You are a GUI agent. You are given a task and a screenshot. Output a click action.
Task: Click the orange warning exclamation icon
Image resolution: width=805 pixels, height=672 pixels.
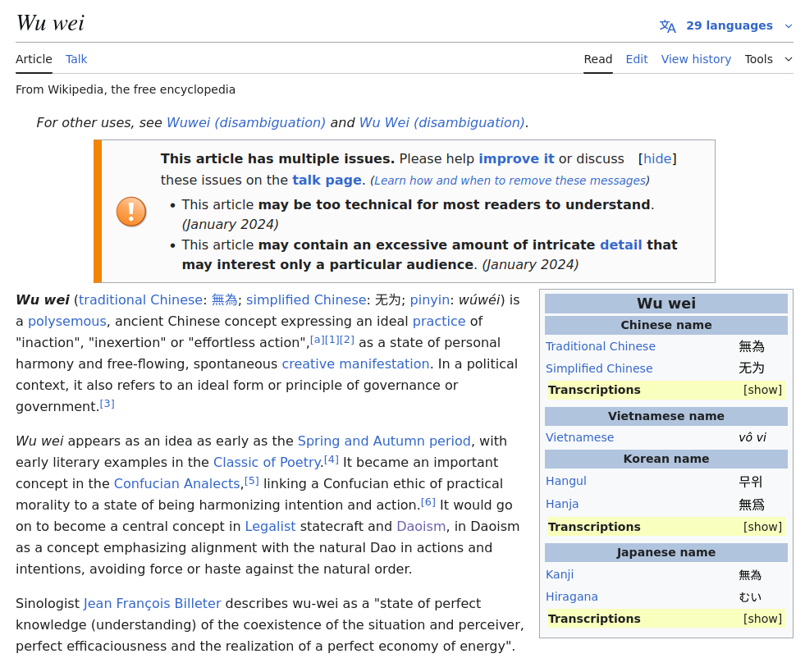coord(131,212)
